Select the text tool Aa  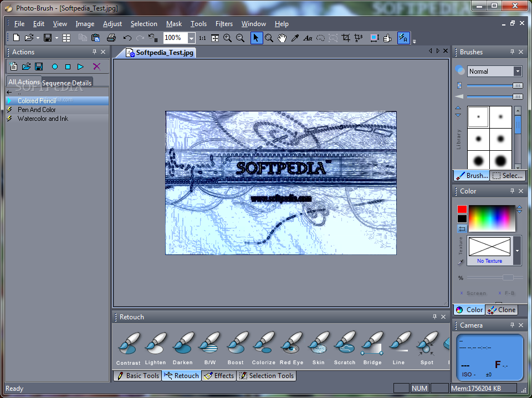(x=308, y=38)
